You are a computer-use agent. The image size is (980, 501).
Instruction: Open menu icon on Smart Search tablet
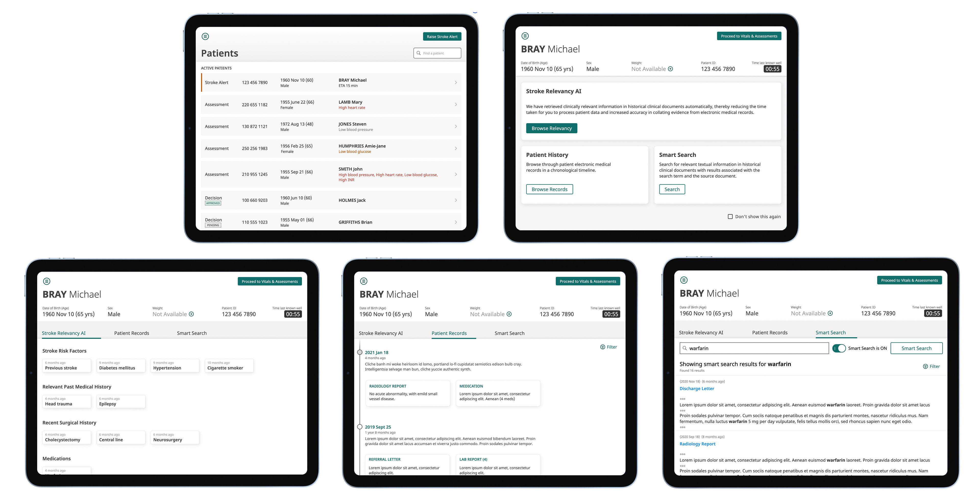tap(684, 280)
